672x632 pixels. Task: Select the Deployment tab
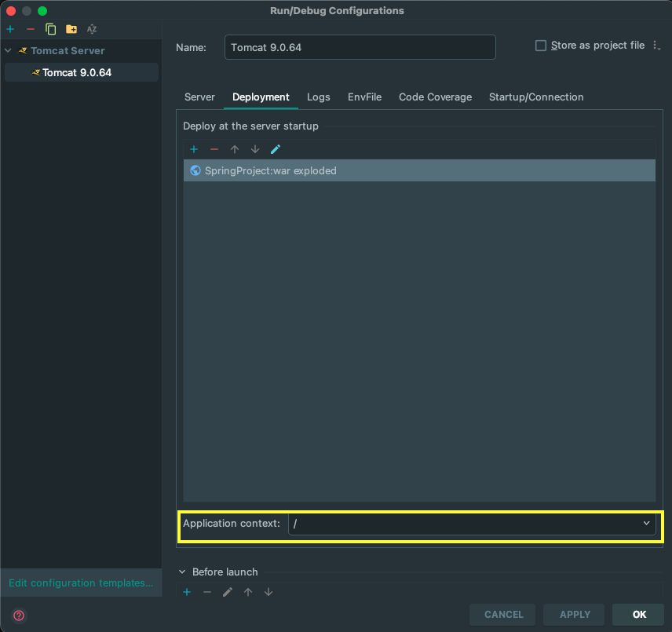(x=261, y=97)
